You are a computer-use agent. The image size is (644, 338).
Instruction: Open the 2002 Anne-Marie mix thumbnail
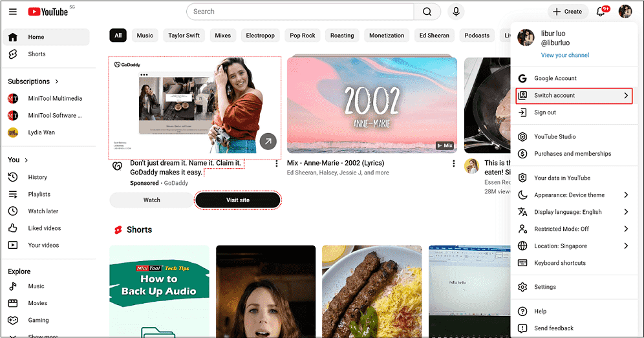(372, 105)
